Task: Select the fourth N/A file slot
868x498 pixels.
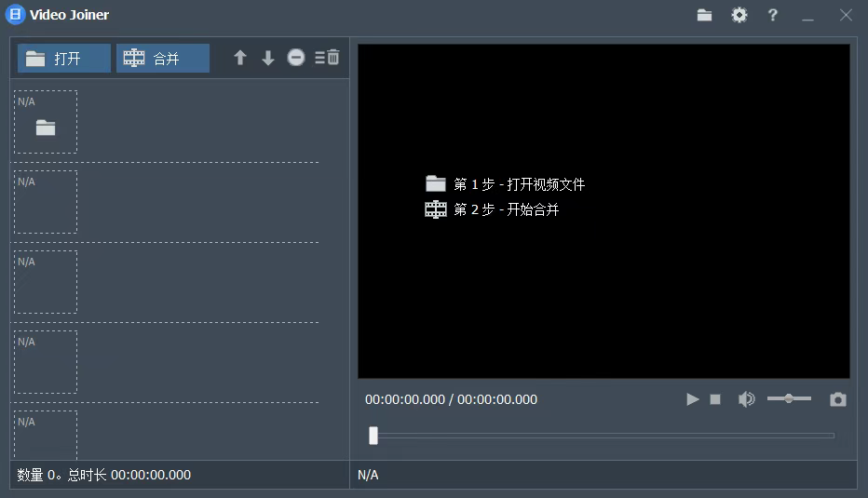Action: pyautogui.click(x=46, y=362)
